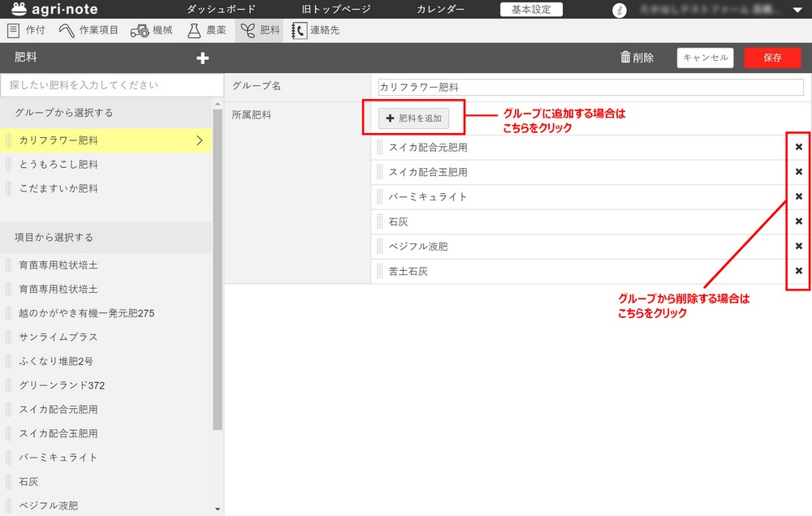Click the キャンセル button
Viewport: 812px width, 516px height.
(705, 58)
